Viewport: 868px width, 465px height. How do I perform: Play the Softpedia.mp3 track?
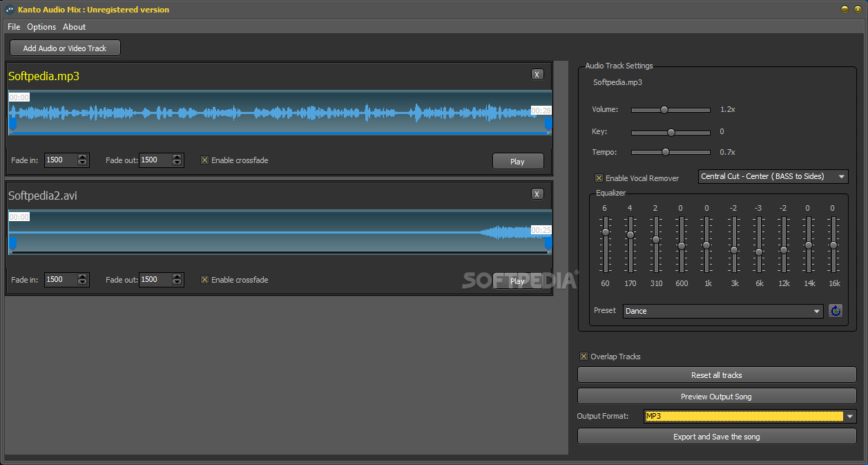[517, 162]
